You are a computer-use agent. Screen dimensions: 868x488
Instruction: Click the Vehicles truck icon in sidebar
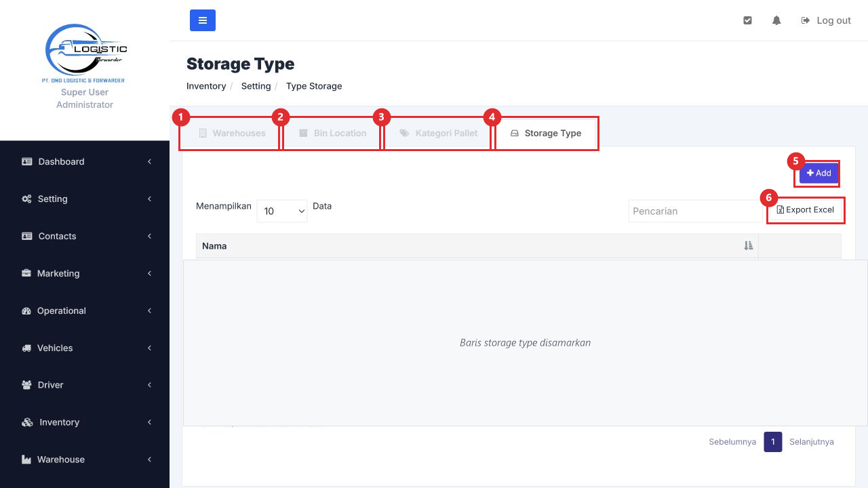[x=27, y=348]
